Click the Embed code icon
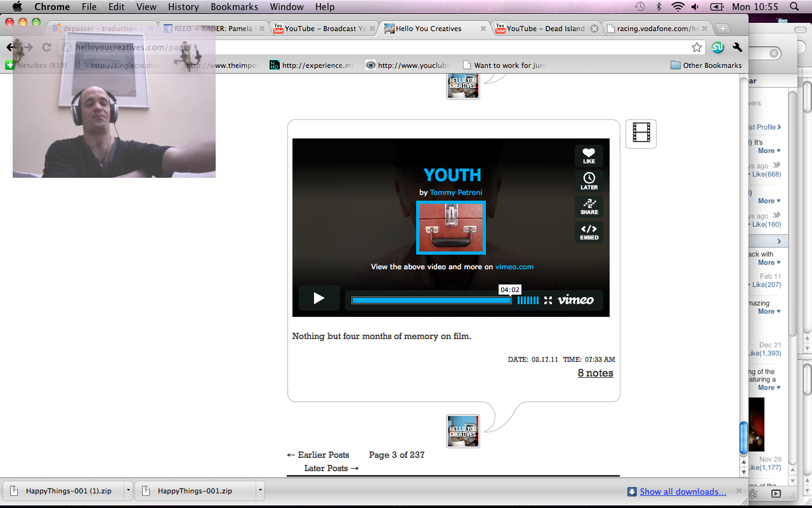 [x=589, y=232]
